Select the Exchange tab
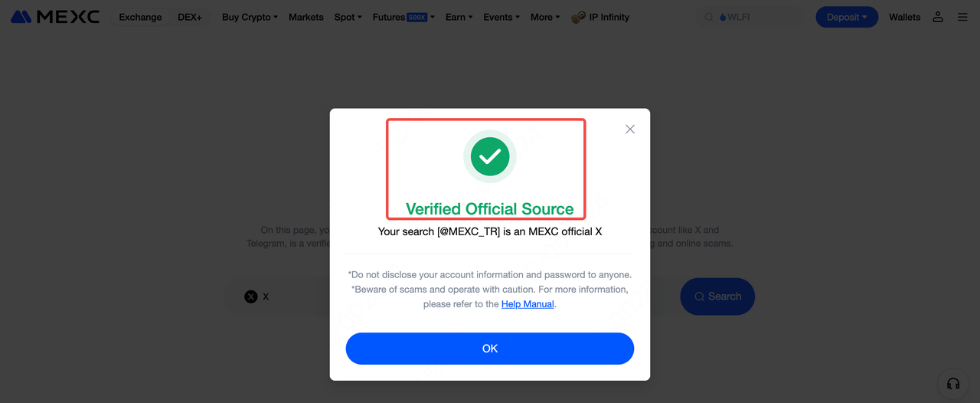 tap(140, 17)
